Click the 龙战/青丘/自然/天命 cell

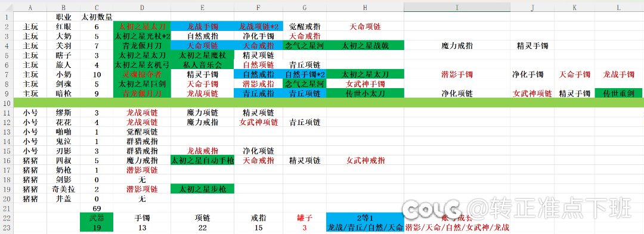click(365, 227)
